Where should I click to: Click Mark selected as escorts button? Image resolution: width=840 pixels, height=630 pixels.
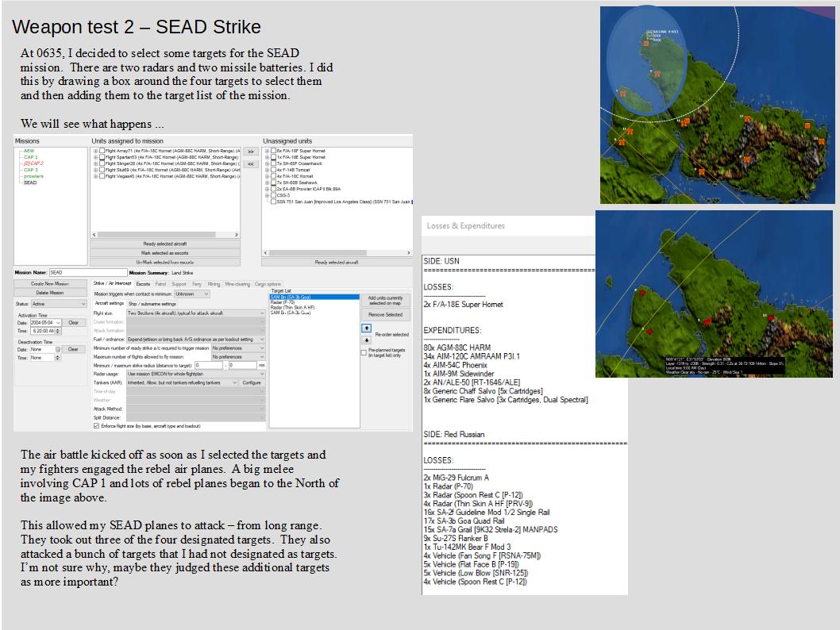pos(165,252)
